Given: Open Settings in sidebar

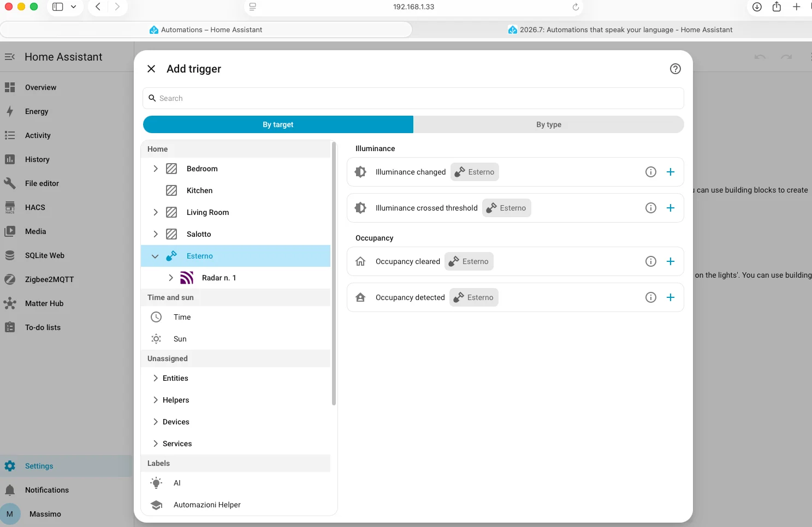Looking at the screenshot, I should [x=66, y=466].
